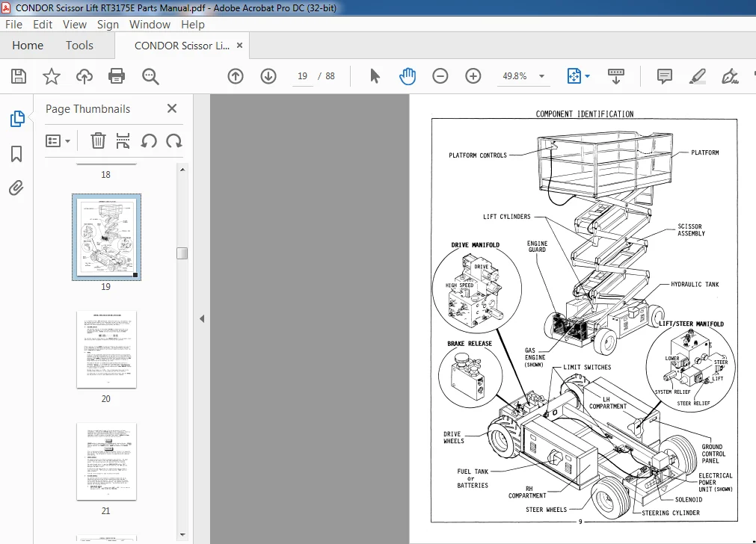Click the LIFT/STEER MANIFOLD label

point(692,324)
